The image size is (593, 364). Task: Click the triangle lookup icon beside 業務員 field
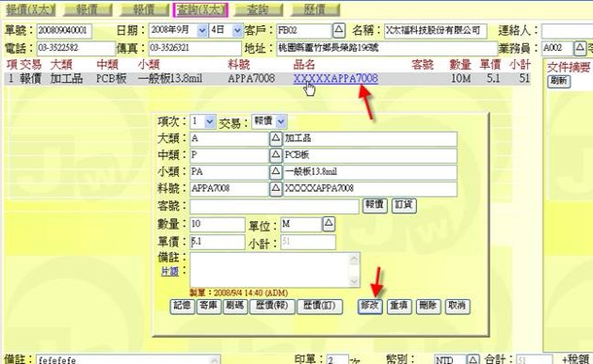[580, 48]
